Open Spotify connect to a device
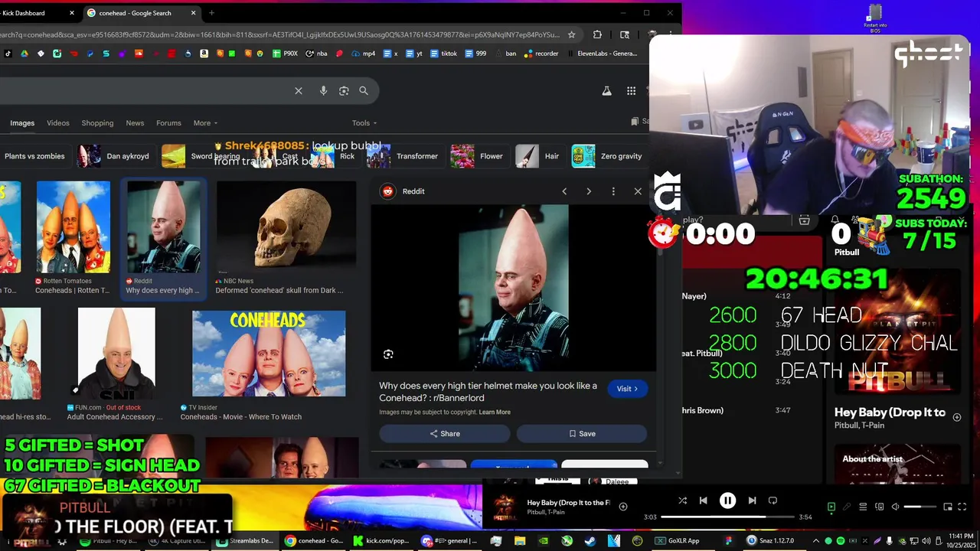This screenshot has height=551, width=980. point(879,507)
